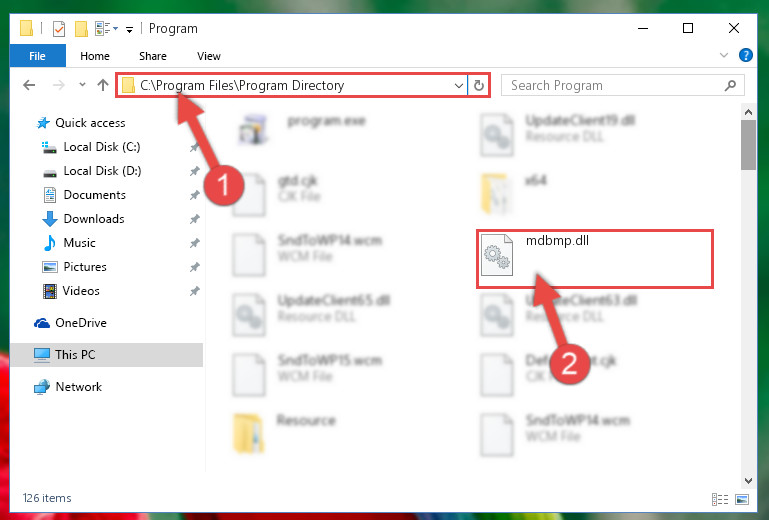Unpin Downloads from Quick access

coord(195,219)
